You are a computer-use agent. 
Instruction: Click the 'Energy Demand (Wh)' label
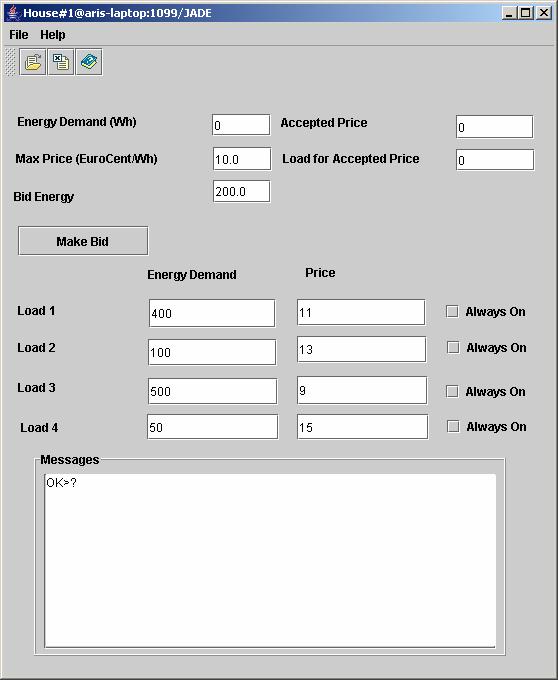click(x=77, y=122)
